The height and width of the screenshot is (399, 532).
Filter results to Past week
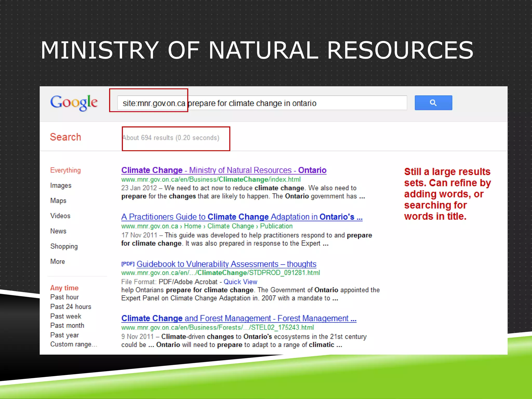(66, 316)
